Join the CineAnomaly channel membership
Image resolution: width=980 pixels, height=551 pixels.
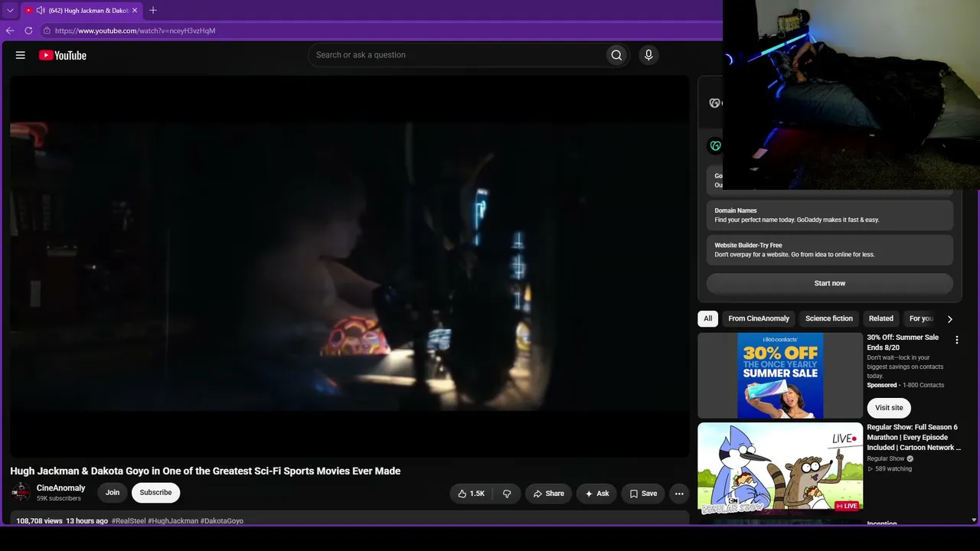[x=113, y=493]
